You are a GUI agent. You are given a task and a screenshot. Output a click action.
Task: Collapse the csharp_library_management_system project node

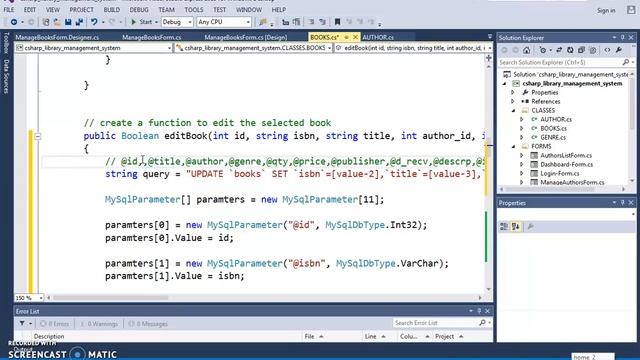[504, 84]
